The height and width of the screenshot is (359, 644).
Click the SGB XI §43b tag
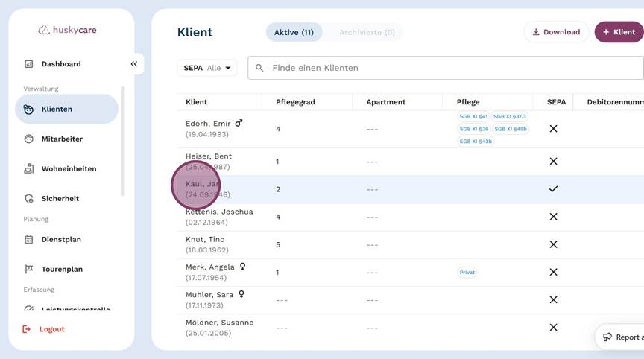coord(476,141)
